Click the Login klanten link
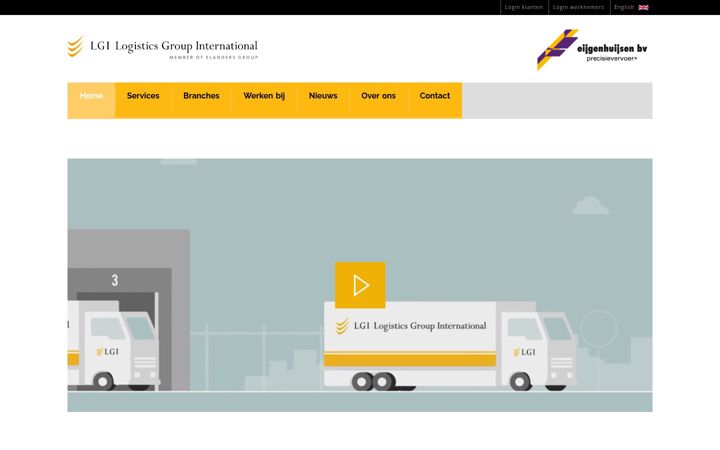 [524, 7]
